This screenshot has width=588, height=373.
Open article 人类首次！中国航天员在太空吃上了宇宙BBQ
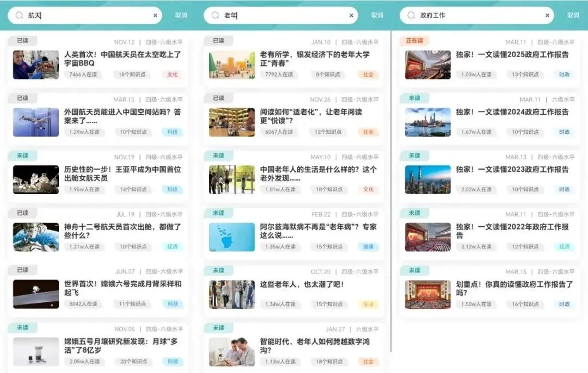click(x=122, y=59)
